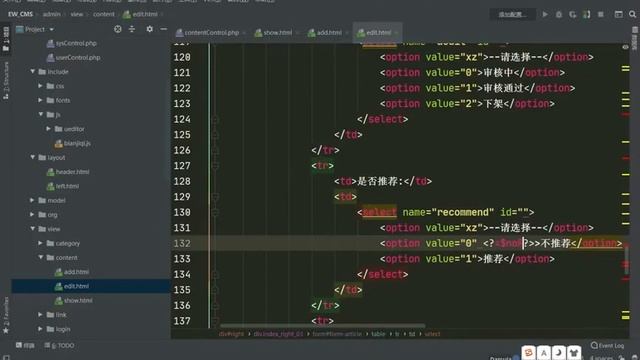Open header.html in layout folder
Viewport: 640px width, 360px height.
[68, 171]
